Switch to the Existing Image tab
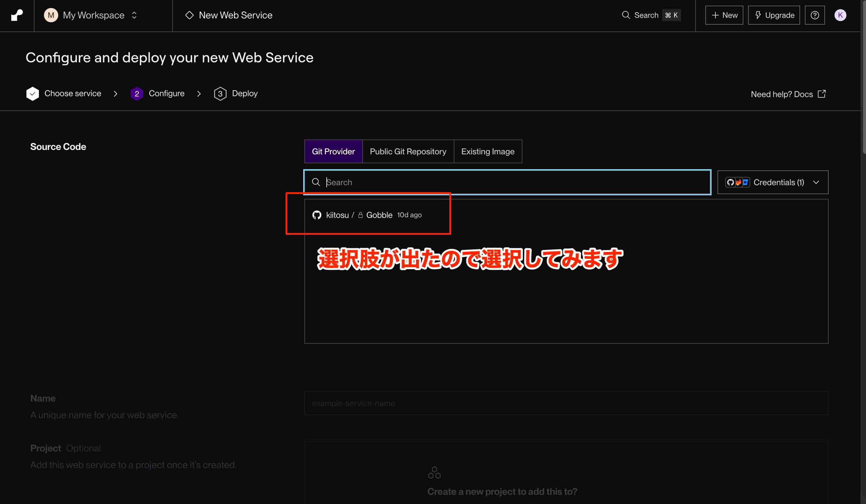Screen dimensions: 866x504 (487, 151)
